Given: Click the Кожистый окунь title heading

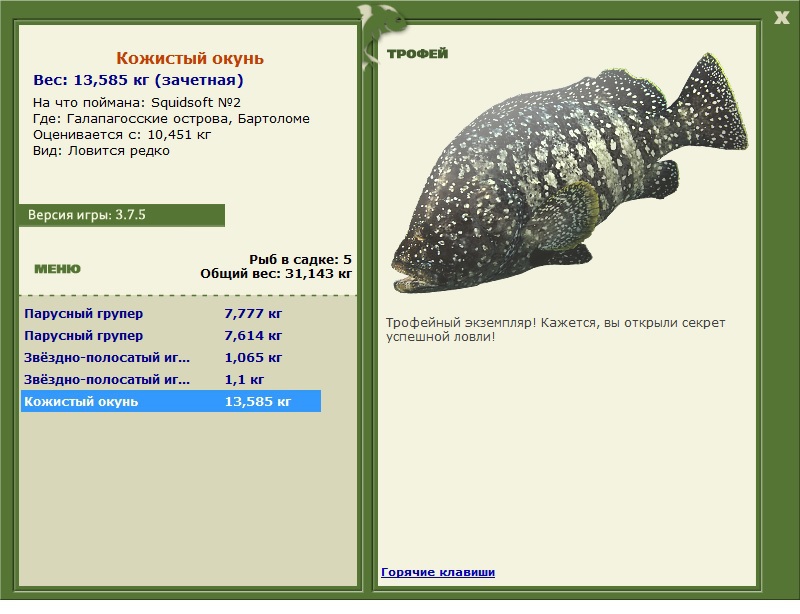Looking at the screenshot, I should point(190,58).
